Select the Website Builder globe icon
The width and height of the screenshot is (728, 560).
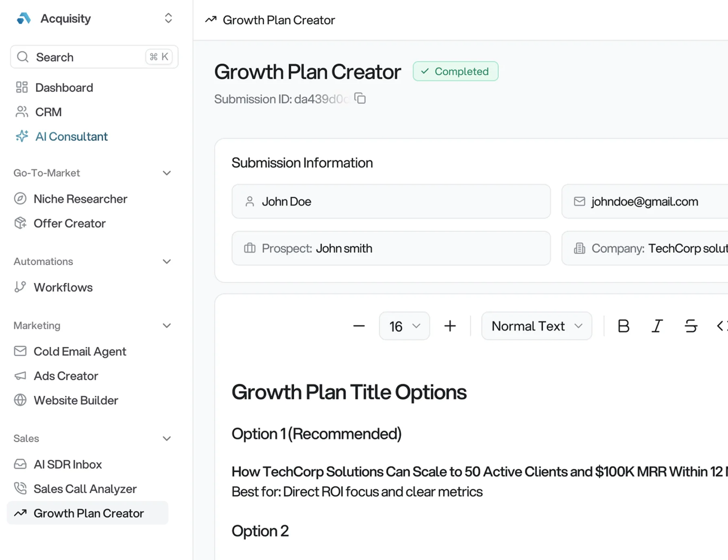click(x=20, y=400)
